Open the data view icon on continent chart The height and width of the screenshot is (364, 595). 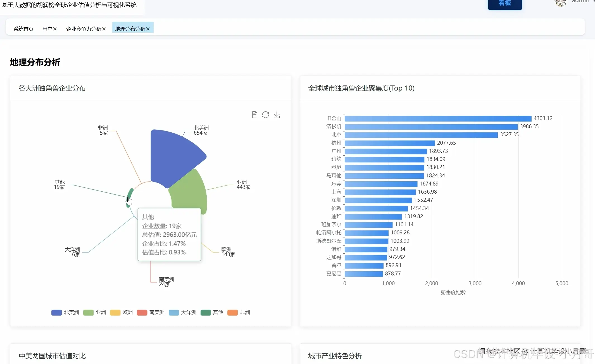(x=254, y=115)
